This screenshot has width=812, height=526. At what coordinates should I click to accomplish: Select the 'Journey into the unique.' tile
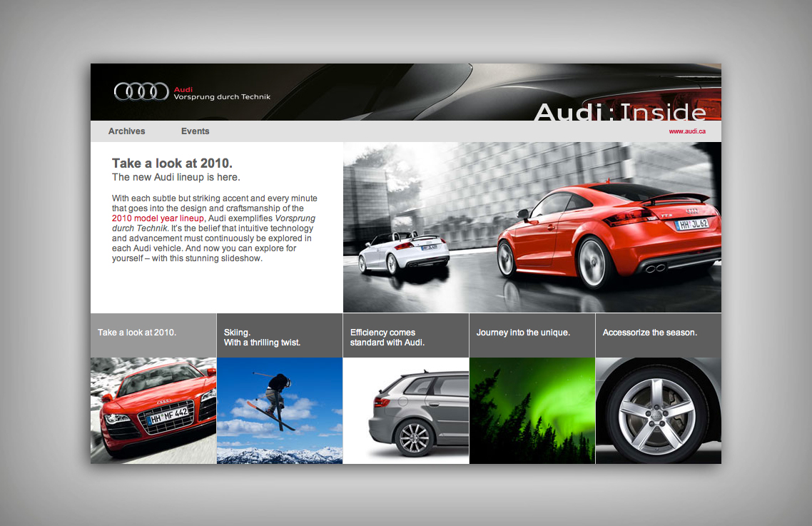[532, 335]
